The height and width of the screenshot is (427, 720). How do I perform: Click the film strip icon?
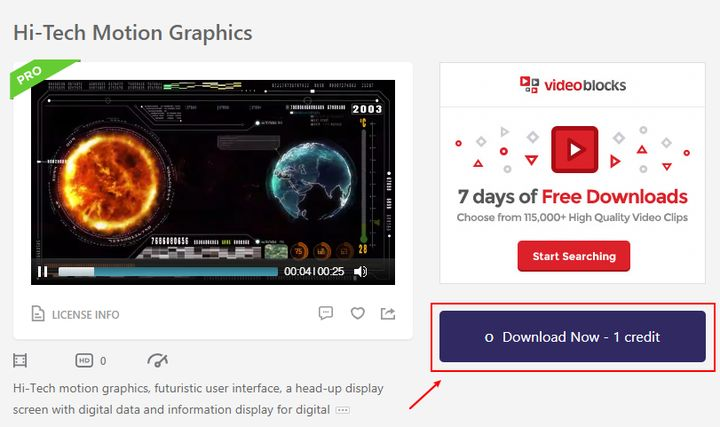20,360
